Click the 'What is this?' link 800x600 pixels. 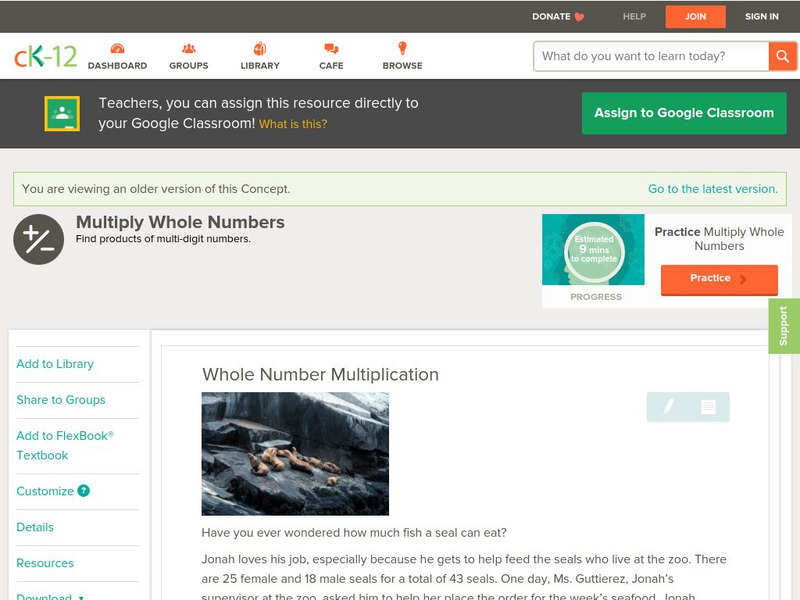pyautogui.click(x=293, y=124)
